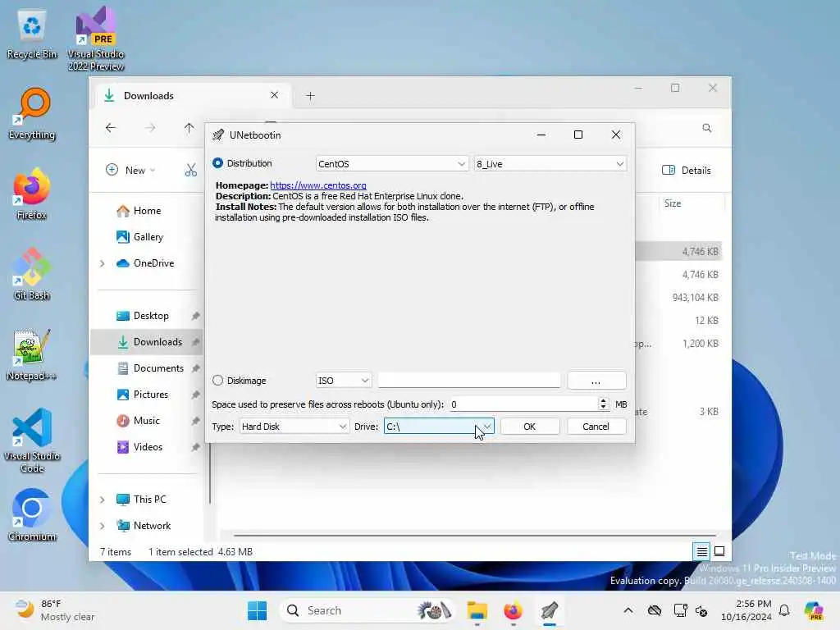
Task: Open the New menu in File Explorer
Action: point(130,170)
